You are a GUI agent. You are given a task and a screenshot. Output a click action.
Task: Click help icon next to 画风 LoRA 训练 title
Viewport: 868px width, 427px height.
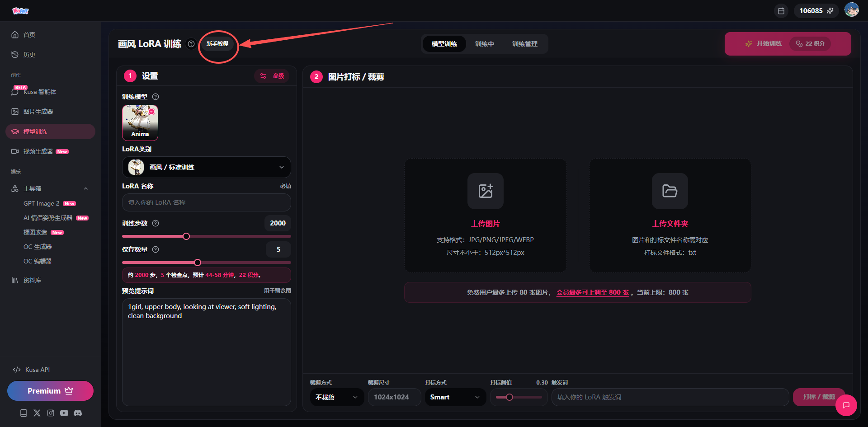point(191,44)
